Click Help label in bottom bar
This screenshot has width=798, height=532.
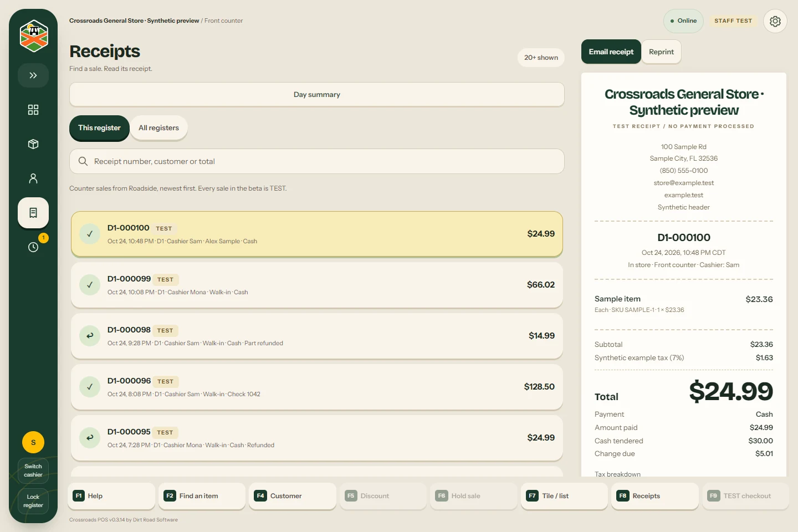click(x=95, y=496)
